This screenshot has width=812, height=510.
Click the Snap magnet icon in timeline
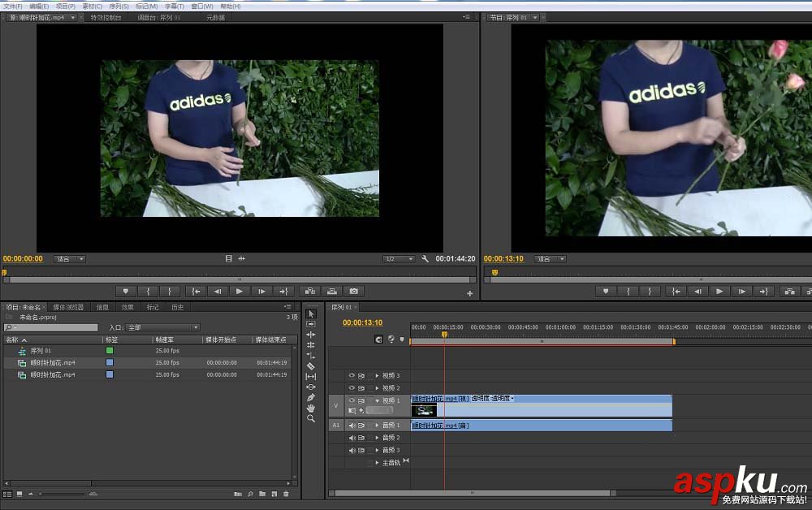[378, 339]
